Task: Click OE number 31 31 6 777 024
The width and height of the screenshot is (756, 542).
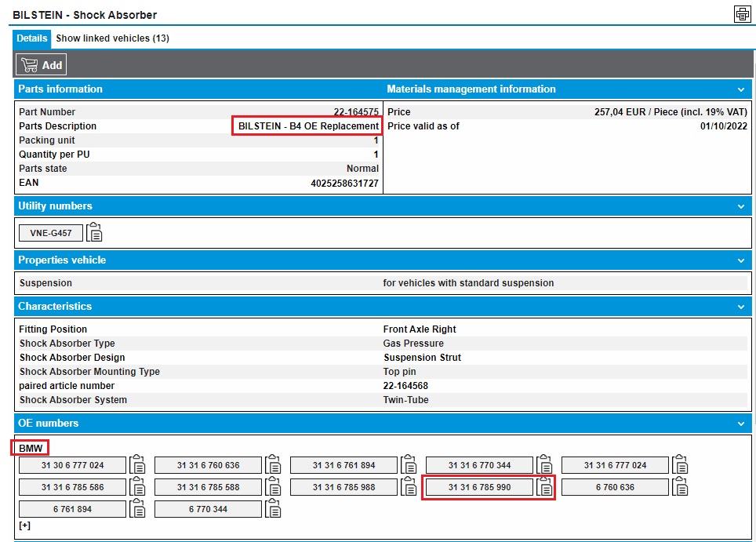Action: point(615,465)
